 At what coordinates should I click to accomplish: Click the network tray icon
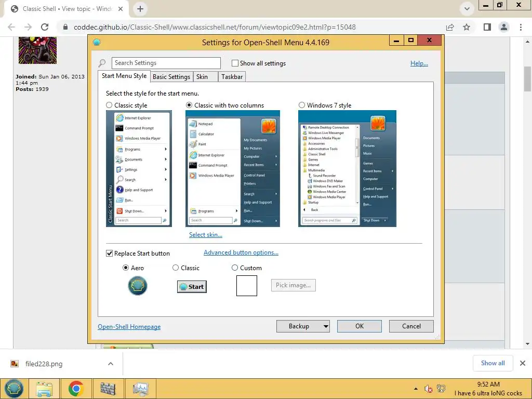point(441,389)
